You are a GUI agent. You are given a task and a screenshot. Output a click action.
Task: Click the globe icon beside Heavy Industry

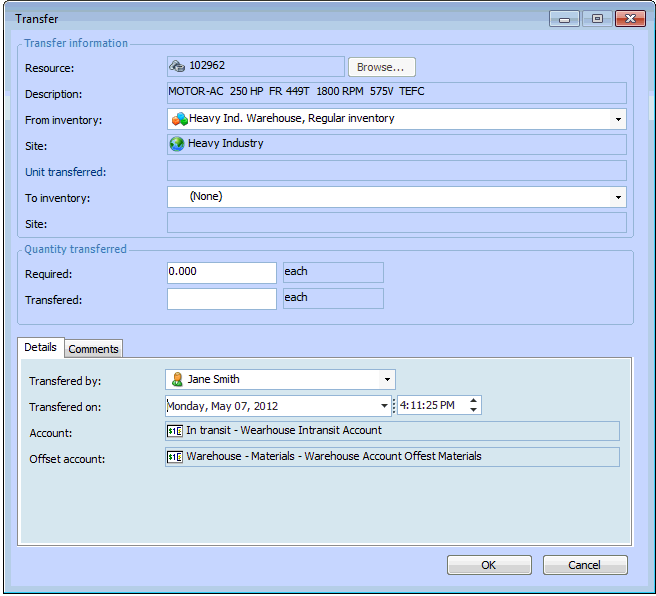177,144
